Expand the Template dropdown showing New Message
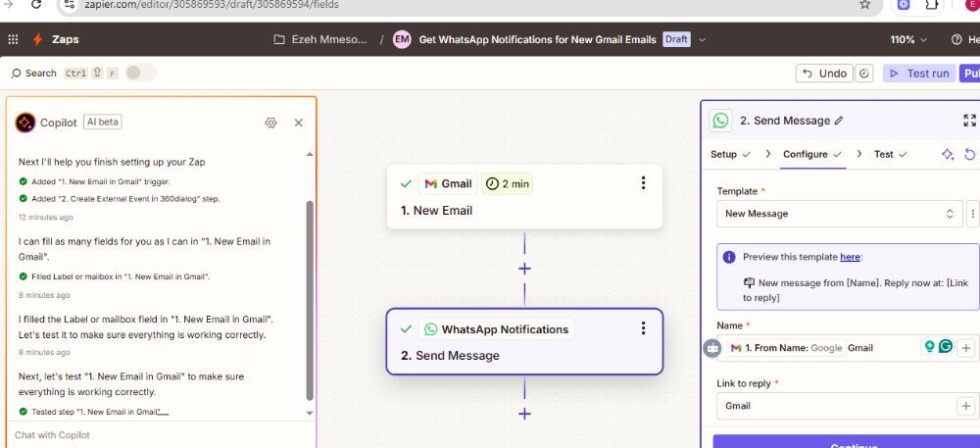The image size is (980, 448). [x=839, y=214]
